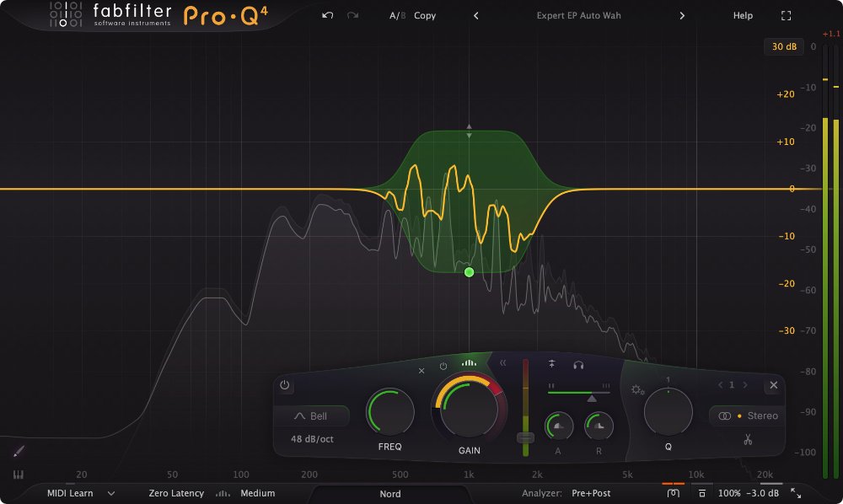
Task: Click the gain scale magnet icon near Pre+Post
Action: point(674,492)
